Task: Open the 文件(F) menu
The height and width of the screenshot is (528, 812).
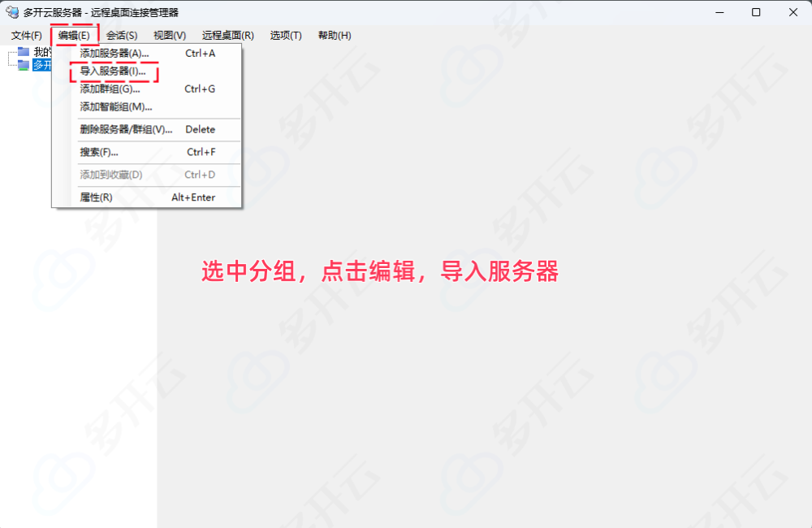Action: pyautogui.click(x=26, y=36)
